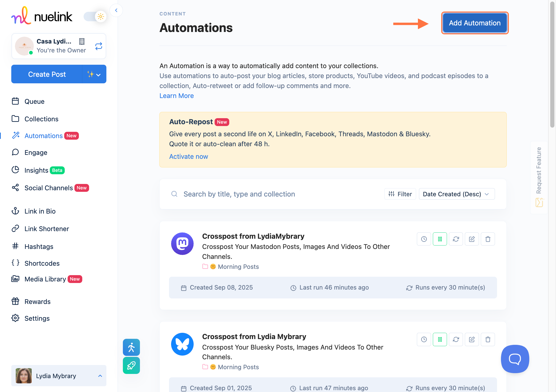Open Social Channels in the sidebar

pyautogui.click(x=49, y=188)
